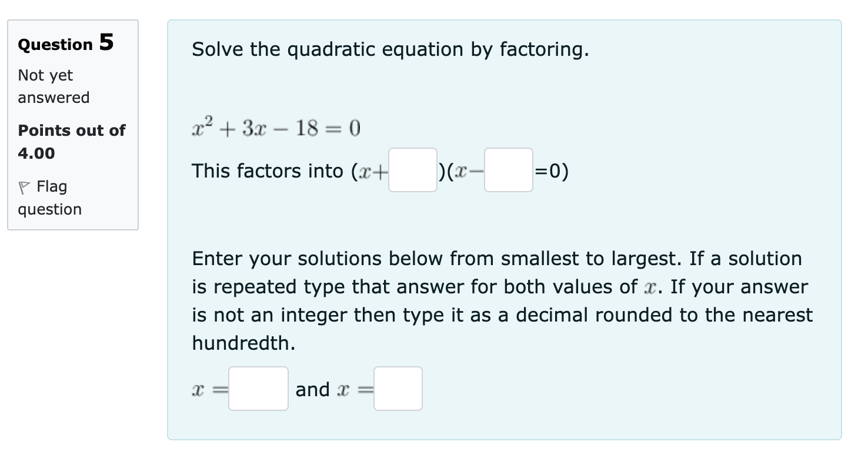The width and height of the screenshot is (868, 455).
Task: Click the flag icon next to Flag question
Action: (26, 186)
